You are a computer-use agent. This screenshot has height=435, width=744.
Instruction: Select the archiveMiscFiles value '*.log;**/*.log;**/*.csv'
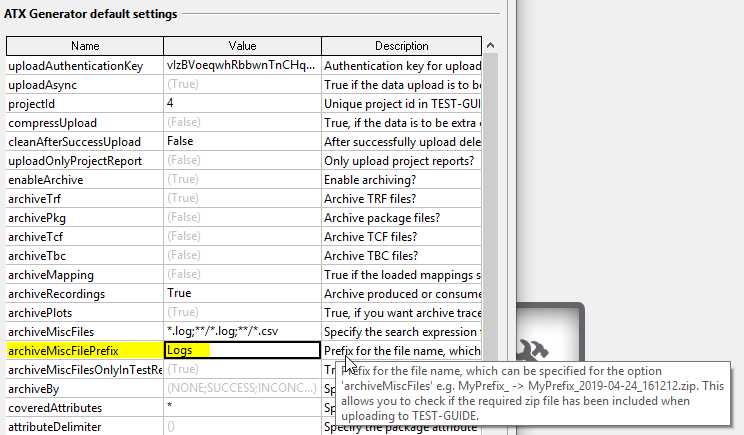(242, 331)
